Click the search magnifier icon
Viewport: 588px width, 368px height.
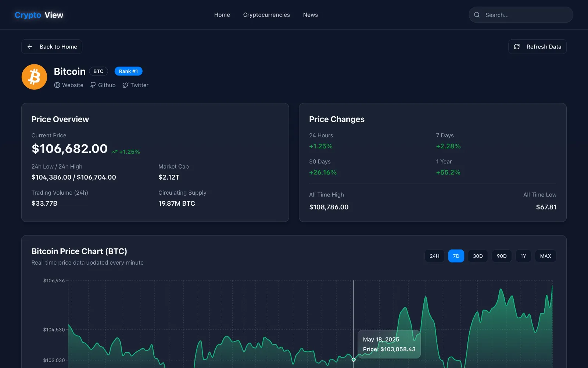pyautogui.click(x=477, y=15)
